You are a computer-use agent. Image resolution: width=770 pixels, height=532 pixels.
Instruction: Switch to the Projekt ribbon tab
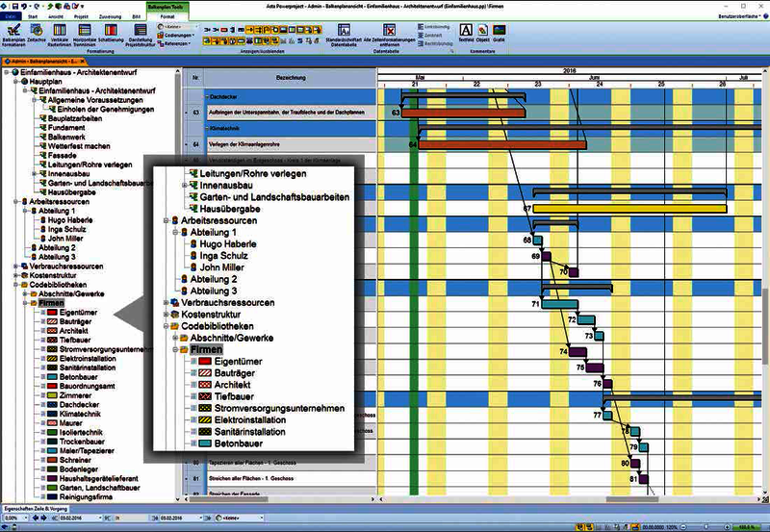81,16
